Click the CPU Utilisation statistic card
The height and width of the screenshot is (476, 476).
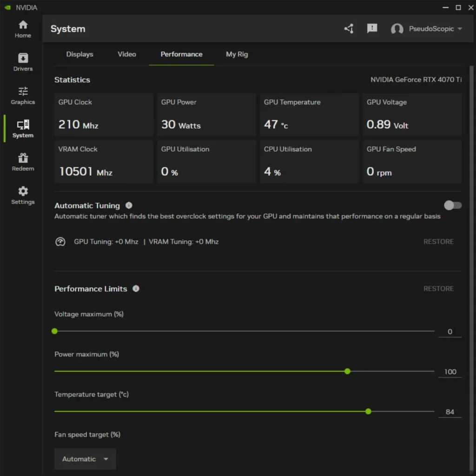tap(309, 162)
